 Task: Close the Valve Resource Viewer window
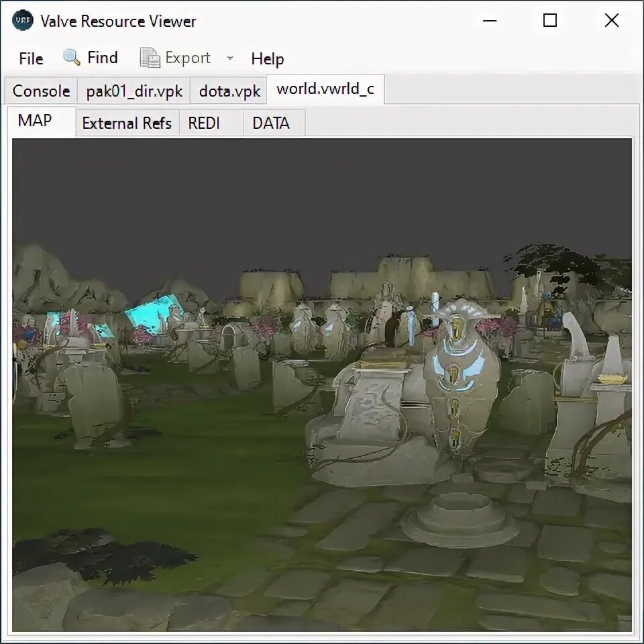point(612,21)
